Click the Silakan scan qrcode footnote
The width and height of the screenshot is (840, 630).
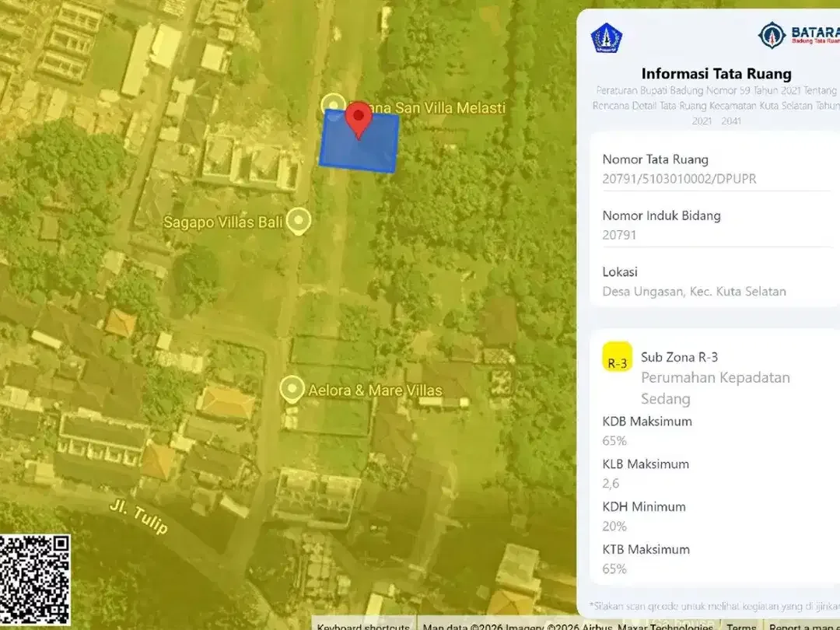[x=715, y=606]
